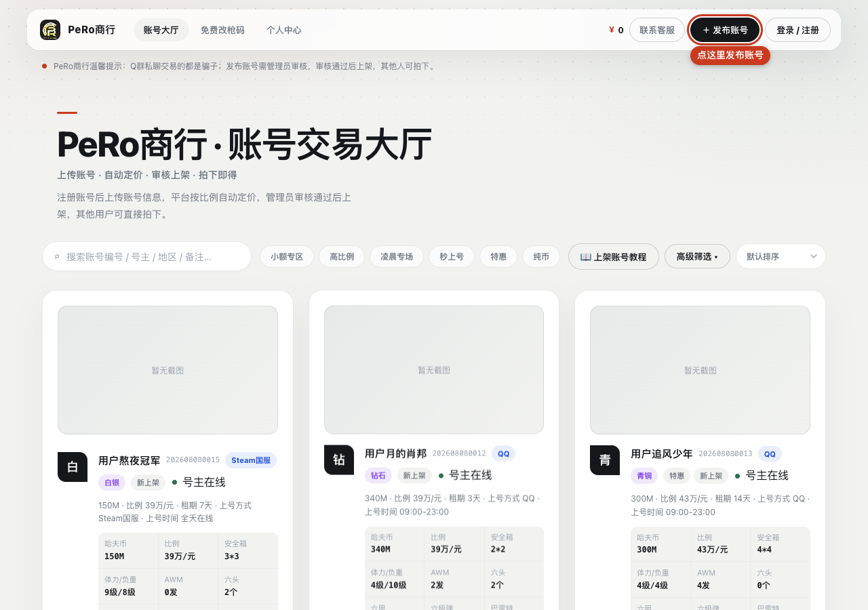Click the 白 avatar badge of 用户熬夜冠军

coord(73,467)
